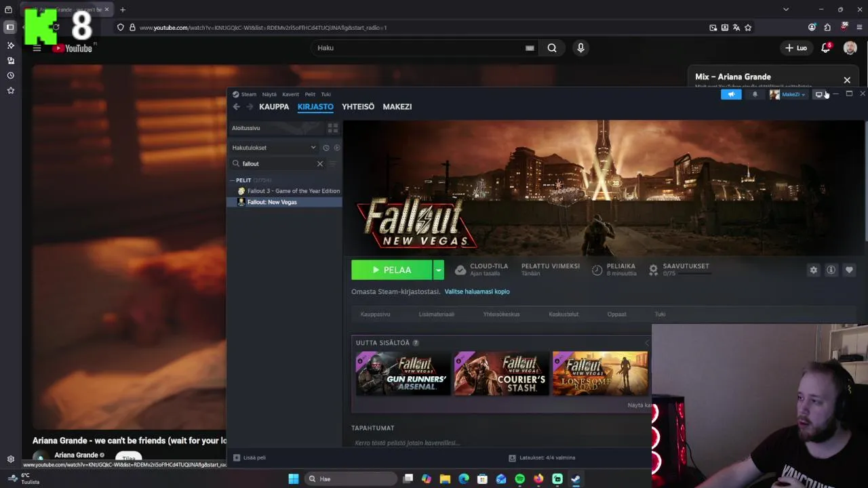Bookmark page with the browser star icon
Screen dimensions: 868x488
748,28
